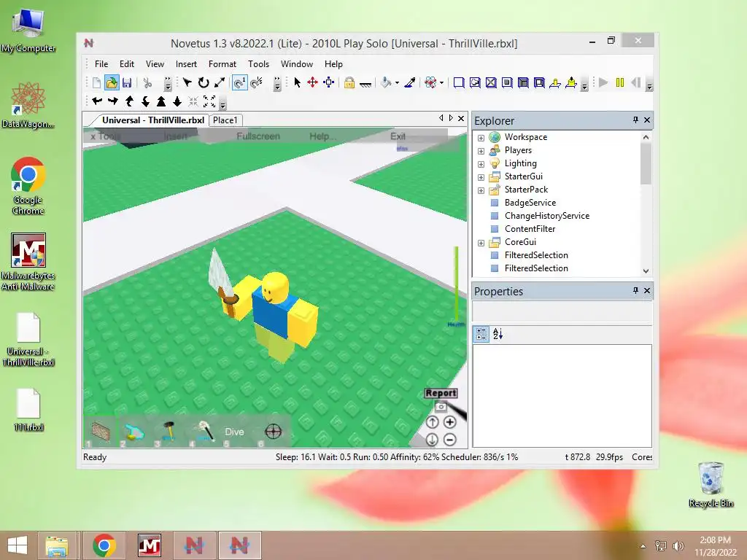This screenshot has height=560, width=747.
Task: Pin the Explorer panel
Action: coord(635,120)
